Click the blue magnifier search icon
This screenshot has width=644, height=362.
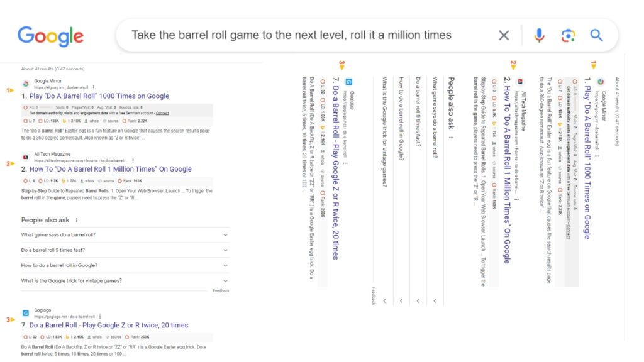[x=596, y=35]
